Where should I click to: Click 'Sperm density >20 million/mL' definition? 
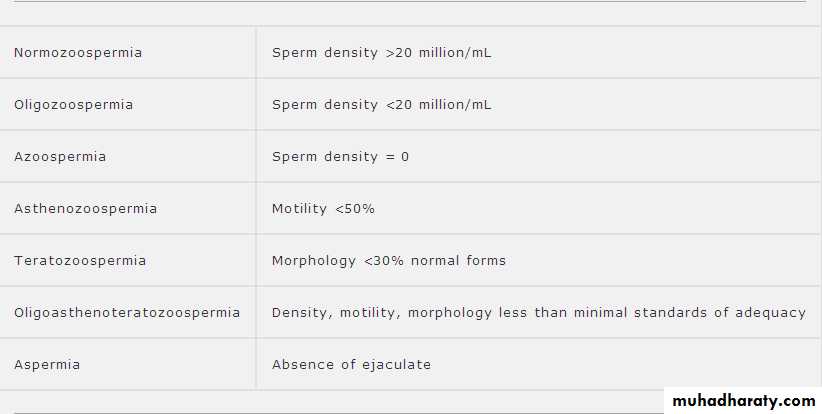(x=381, y=53)
